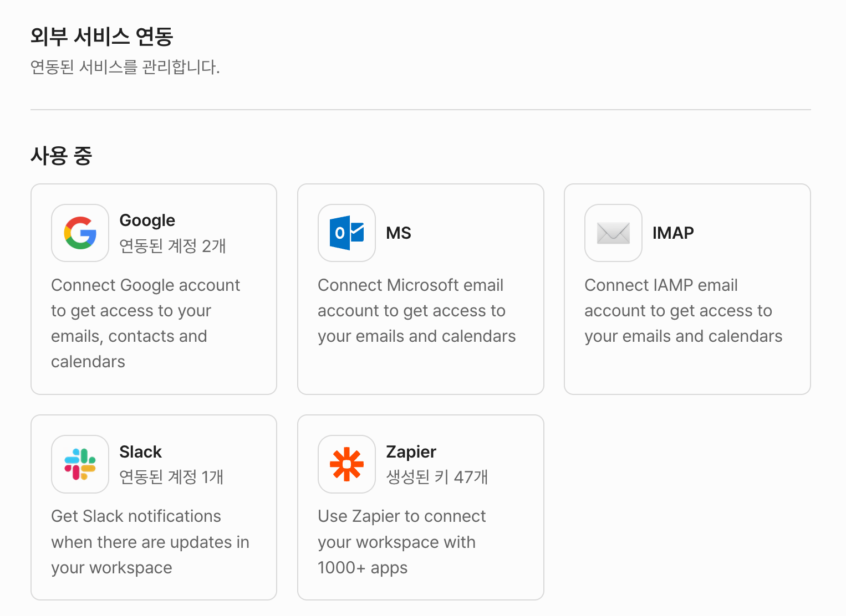
Task: Click the '연동된 서비스를 관리합니다.' subtitle
Action: 125,67
